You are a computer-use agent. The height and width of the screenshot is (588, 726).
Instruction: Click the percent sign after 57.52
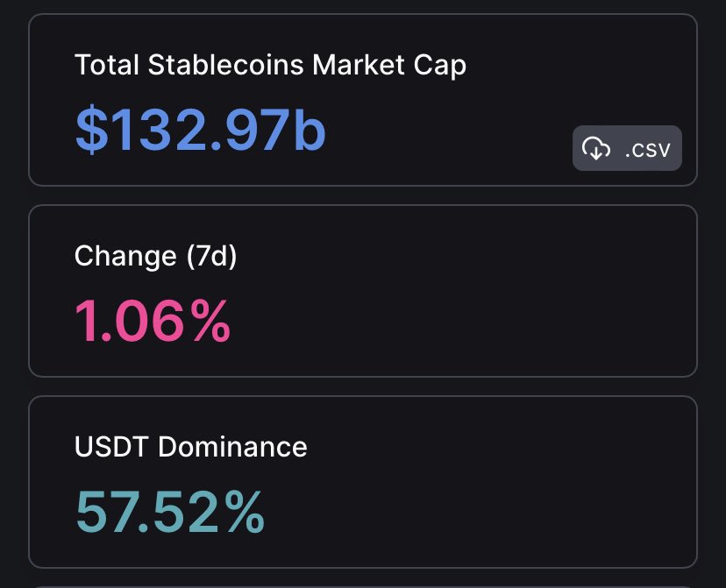(x=242, y=512)
